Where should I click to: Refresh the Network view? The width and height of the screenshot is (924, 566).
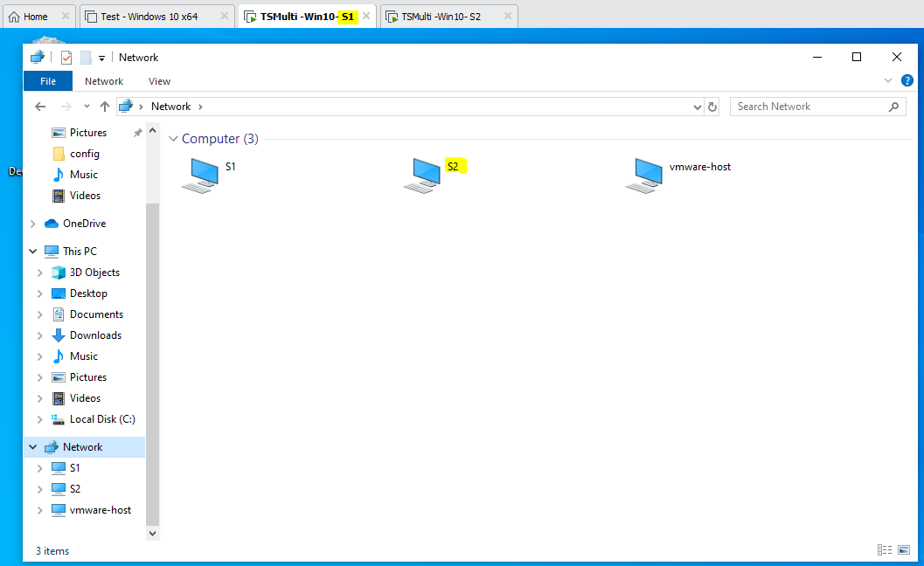(x=712, y=107)
